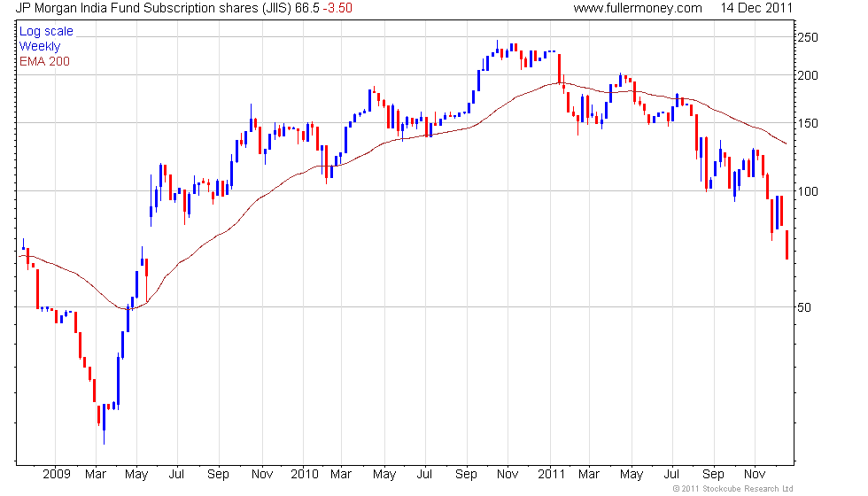Click the 50 price axis label
This screenshot has width=868, height=496.
coord(804,307)
